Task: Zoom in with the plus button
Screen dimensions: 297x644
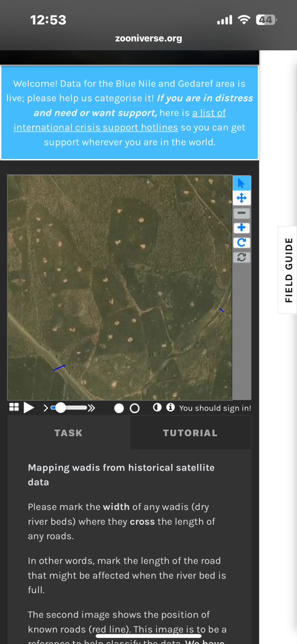Action: [242, 228]
